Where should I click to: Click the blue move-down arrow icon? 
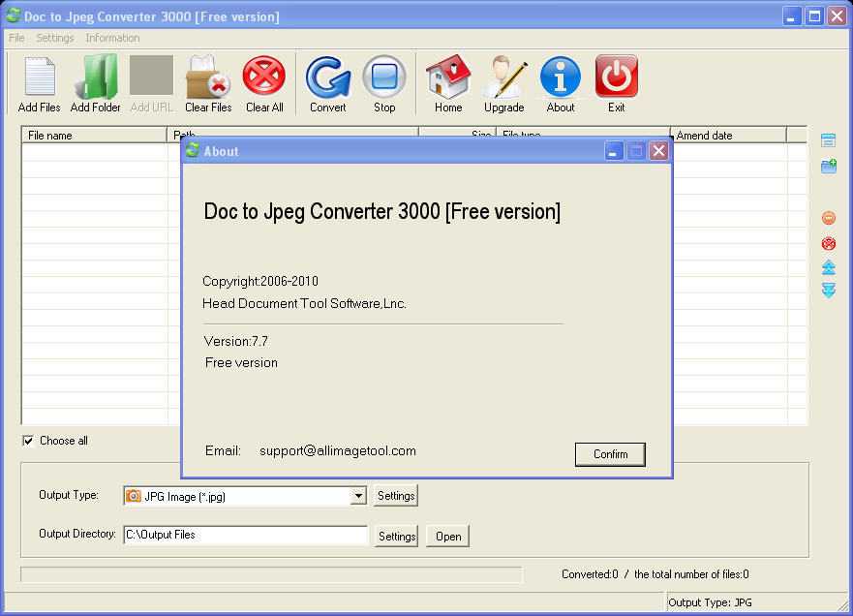click(829, 290)
